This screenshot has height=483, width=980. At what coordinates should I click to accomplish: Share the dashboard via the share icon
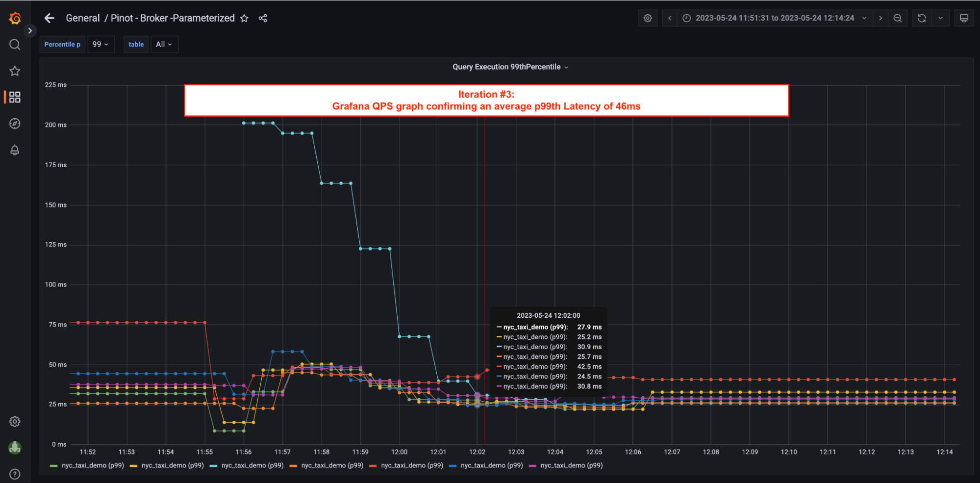263,18
